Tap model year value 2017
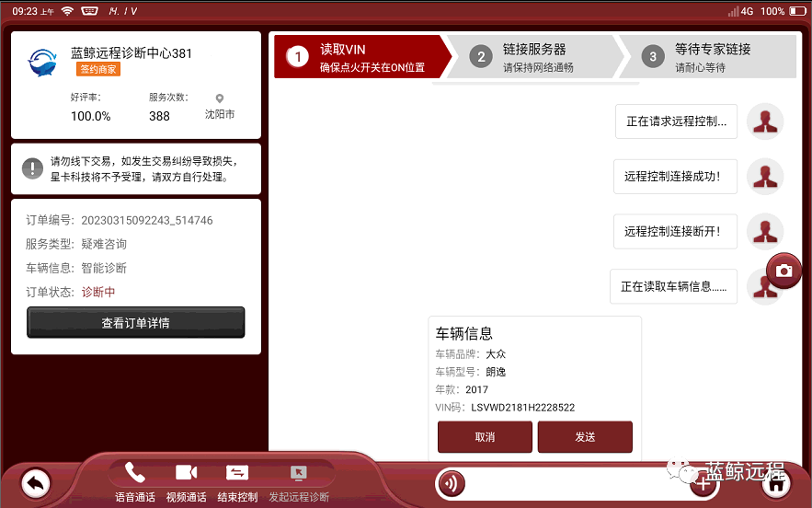Image resolution: width=812 pixels, height=508 pixels. [476, 389]
